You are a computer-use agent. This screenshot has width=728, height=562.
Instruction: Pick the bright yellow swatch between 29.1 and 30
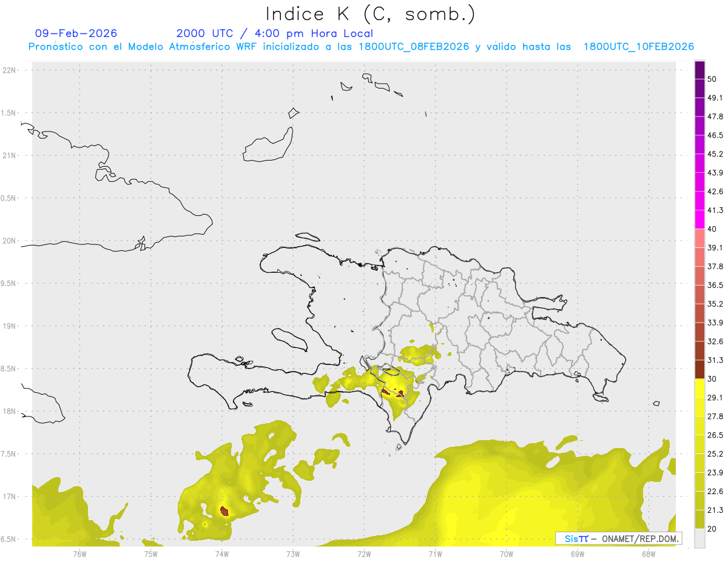pos(699,388)
